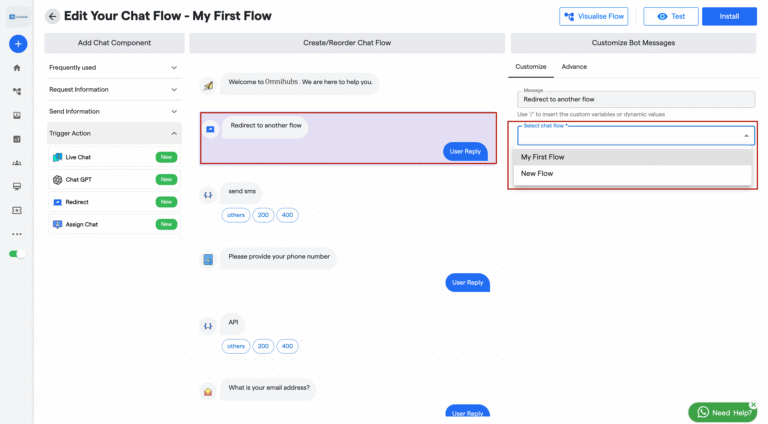
Task: Expand the Send Information section
Action: coord(114,112)
